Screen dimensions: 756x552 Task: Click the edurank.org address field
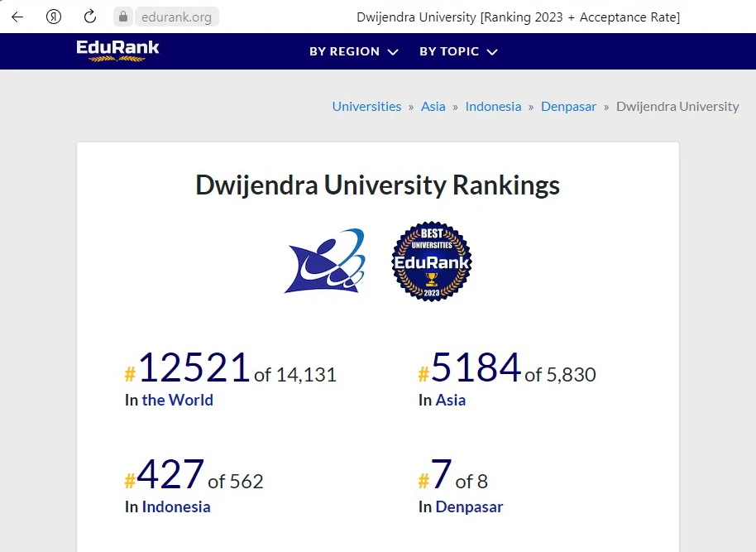pyautogui.click(x=176, y=17)
